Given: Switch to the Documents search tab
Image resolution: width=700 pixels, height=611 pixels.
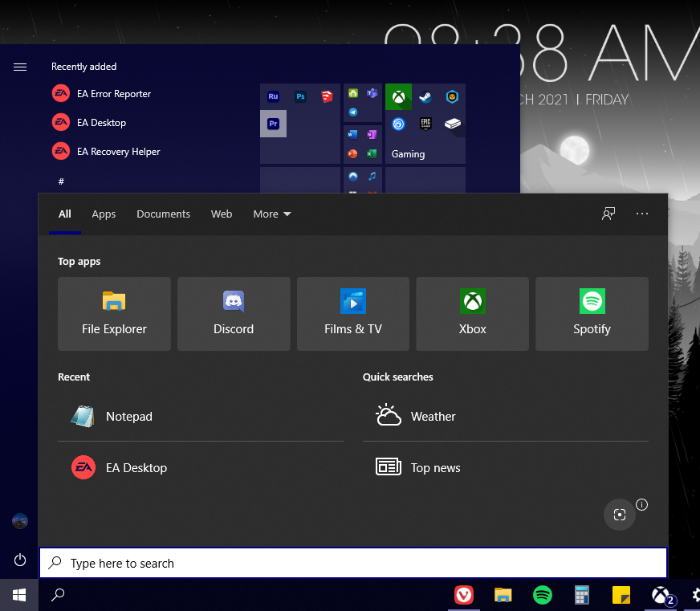Looking at the screenshot, I should [x=164, y=214].
